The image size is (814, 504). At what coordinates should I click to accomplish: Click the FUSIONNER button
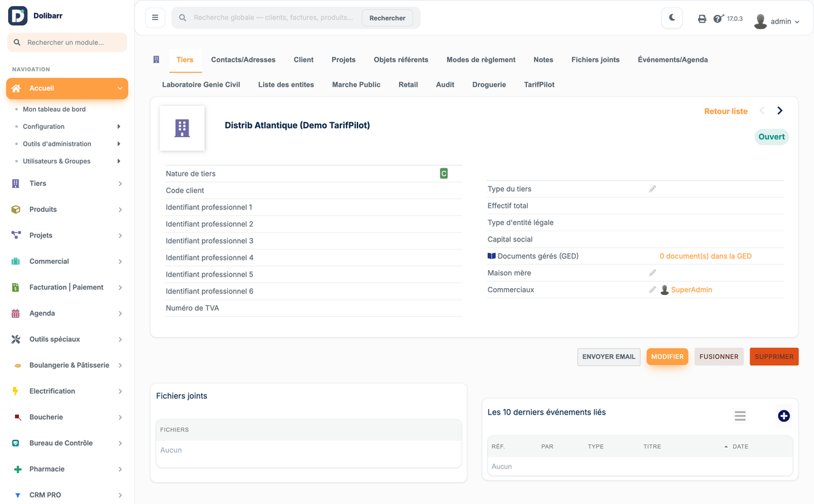coord(719,357)
